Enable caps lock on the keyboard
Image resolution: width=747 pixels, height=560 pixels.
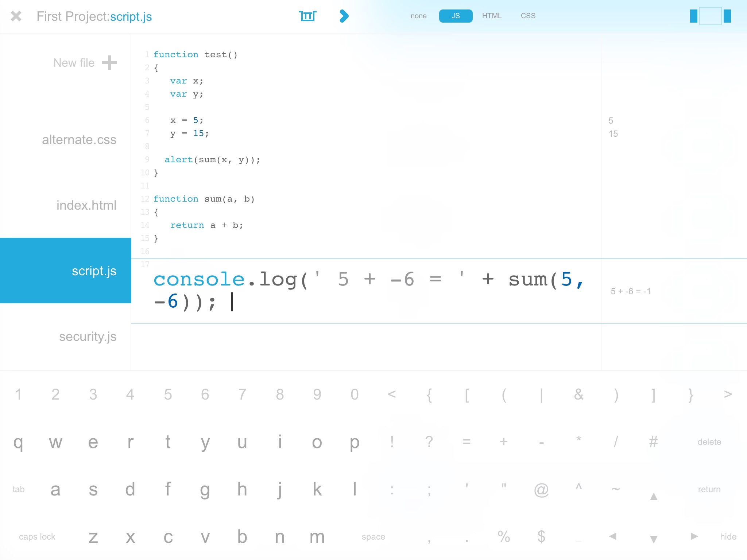[37, 537]
